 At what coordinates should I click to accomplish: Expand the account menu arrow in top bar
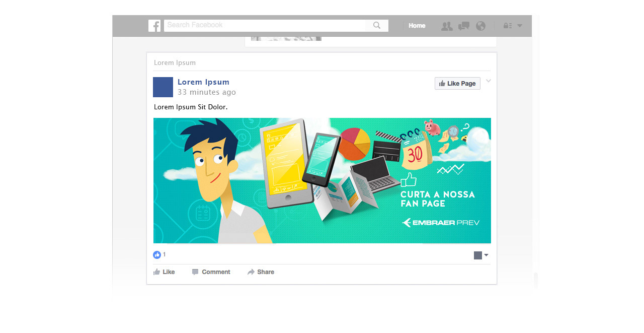pos(520,26)
